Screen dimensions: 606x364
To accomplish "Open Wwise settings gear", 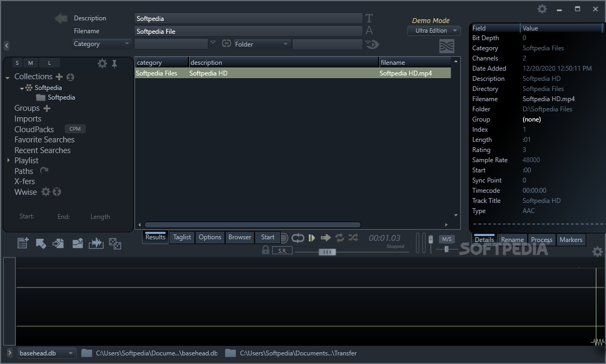I will [x=46, y=192].
